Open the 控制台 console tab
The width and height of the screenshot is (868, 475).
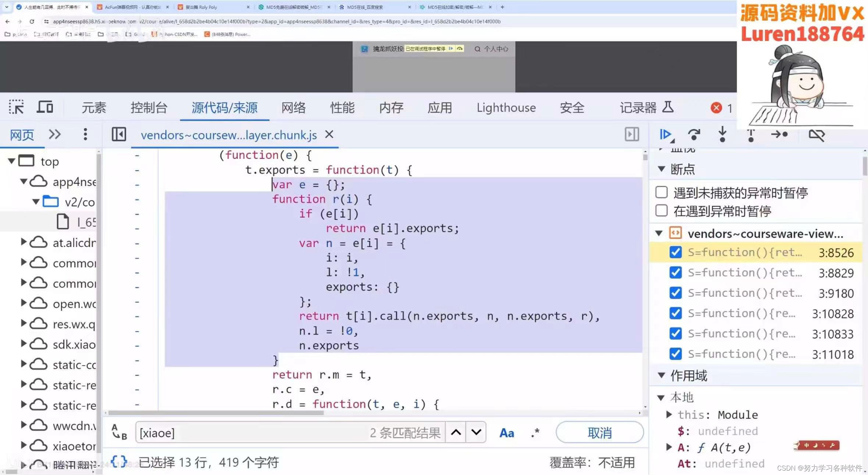(149, 108)
